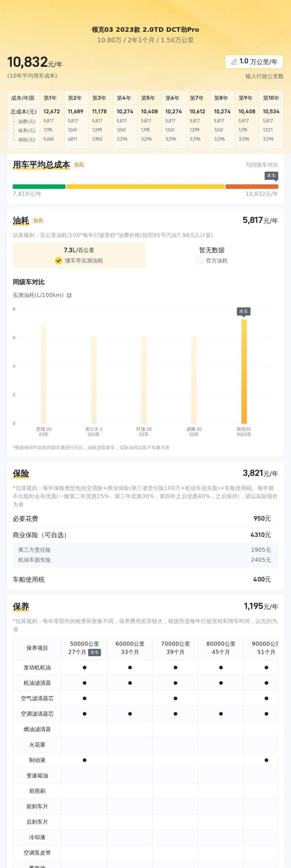Click the 本车 label above the 领克03 chart bar

click(244, 311)
